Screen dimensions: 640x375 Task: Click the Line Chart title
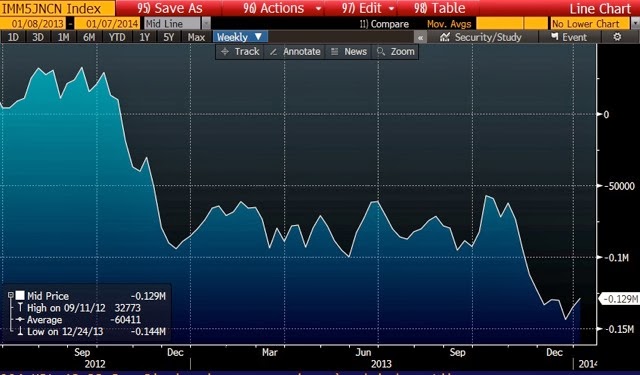point(600,9)
